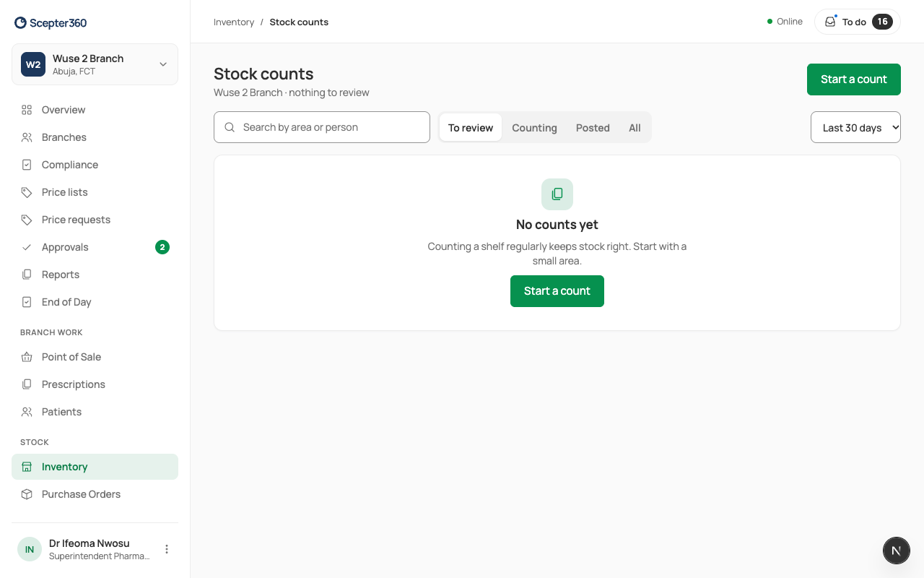This screenshot has height=578, width=924.
Task: Click the round N button at bottom corner
Action: 897,551
